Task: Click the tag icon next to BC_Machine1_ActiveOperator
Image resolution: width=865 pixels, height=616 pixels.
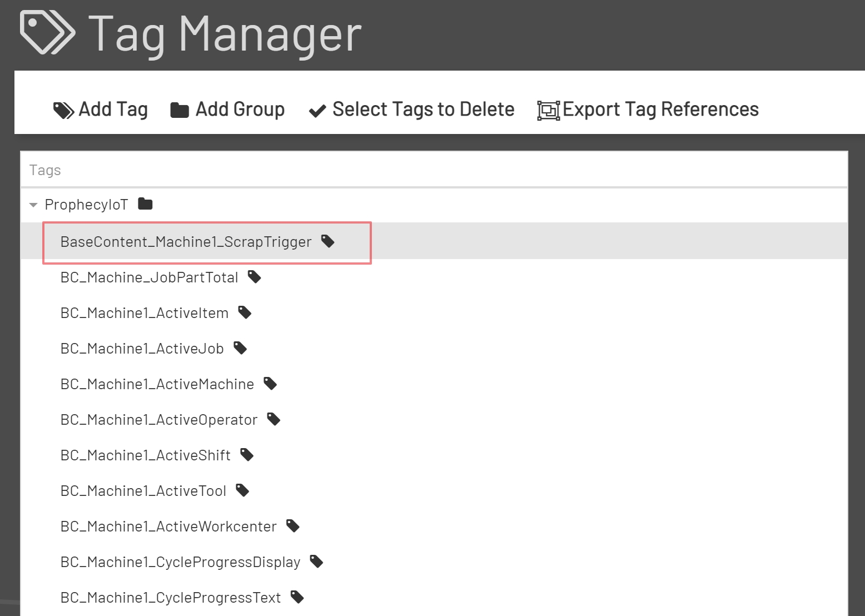Action: pos(273,419)
